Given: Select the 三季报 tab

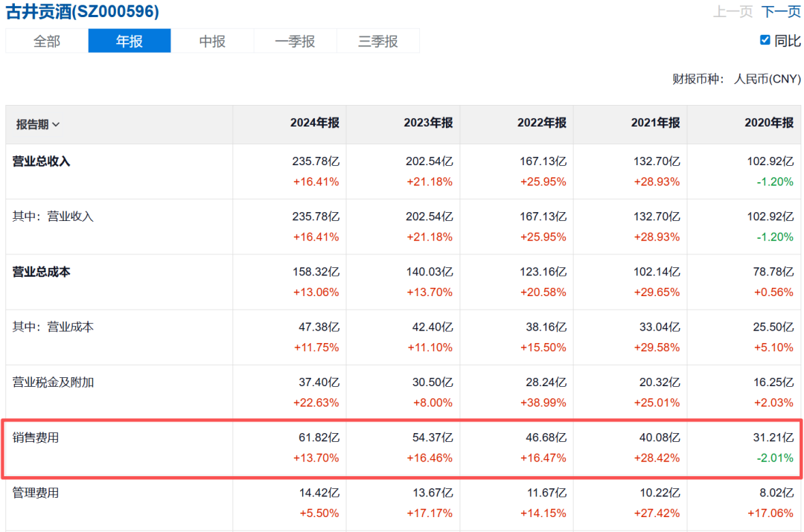Looking at the screenshot, I should [x=378, y=42].
